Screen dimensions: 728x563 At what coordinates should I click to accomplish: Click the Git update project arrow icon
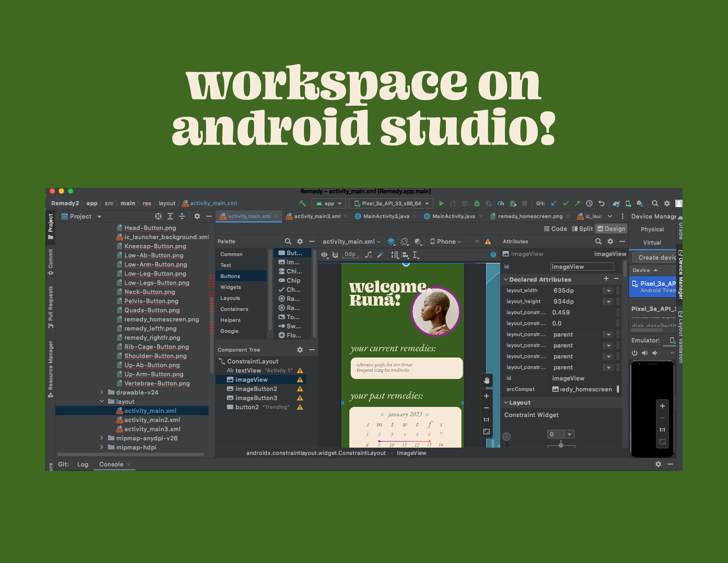554,204
